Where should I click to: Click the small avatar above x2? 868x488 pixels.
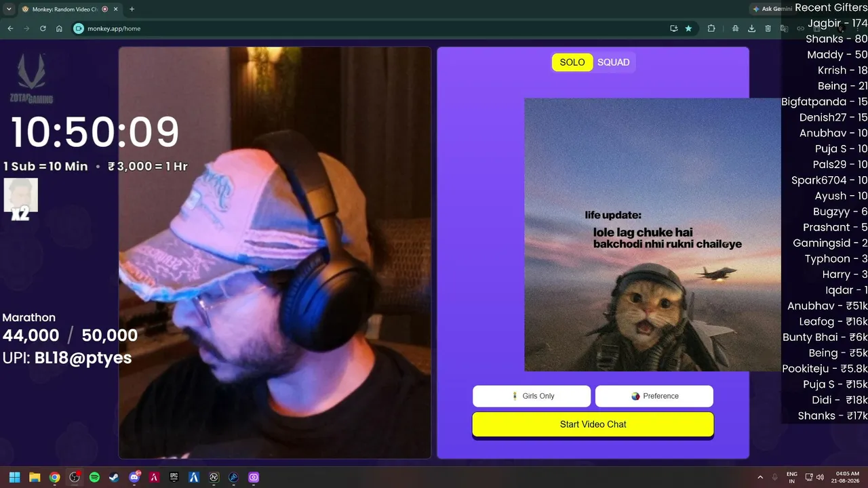click(20, 195)
